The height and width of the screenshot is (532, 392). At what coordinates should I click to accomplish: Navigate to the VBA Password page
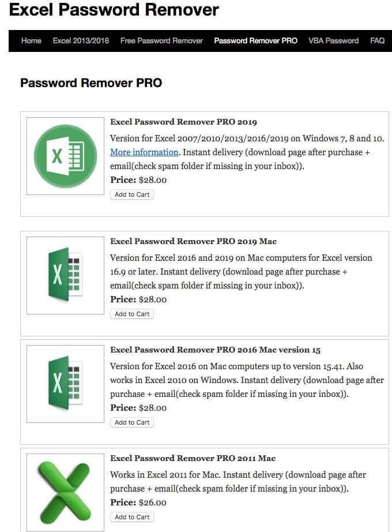[x=333, y=41]
